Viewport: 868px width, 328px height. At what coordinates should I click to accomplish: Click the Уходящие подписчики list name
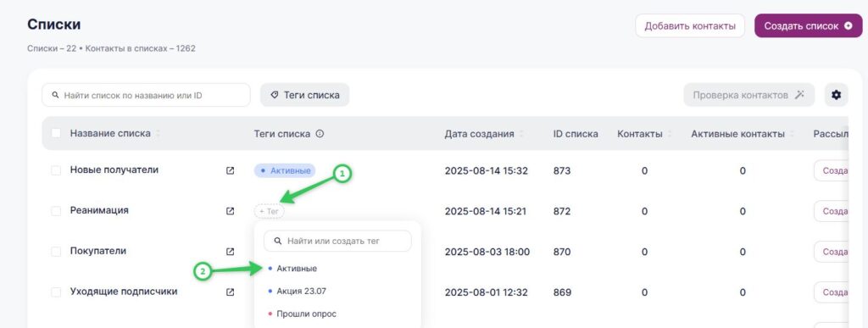click(x=124, y=291)
